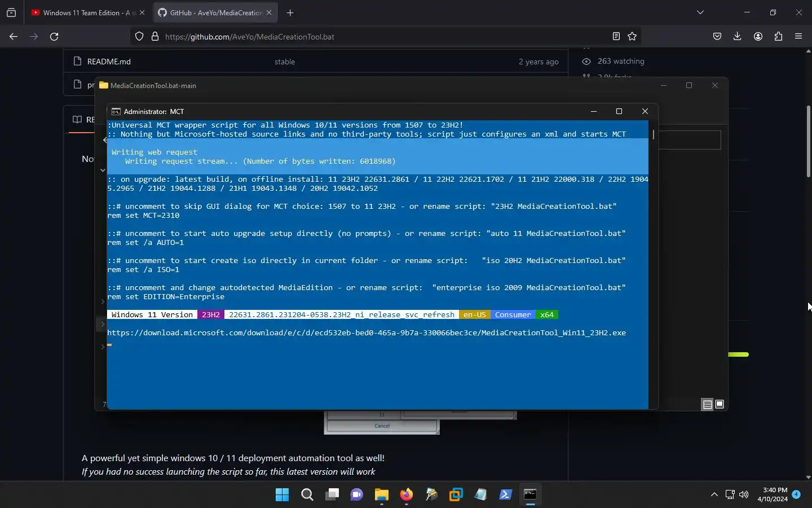812x508 pixels.
Task: Open the Notepad taskbar icon
Action: 480,494
